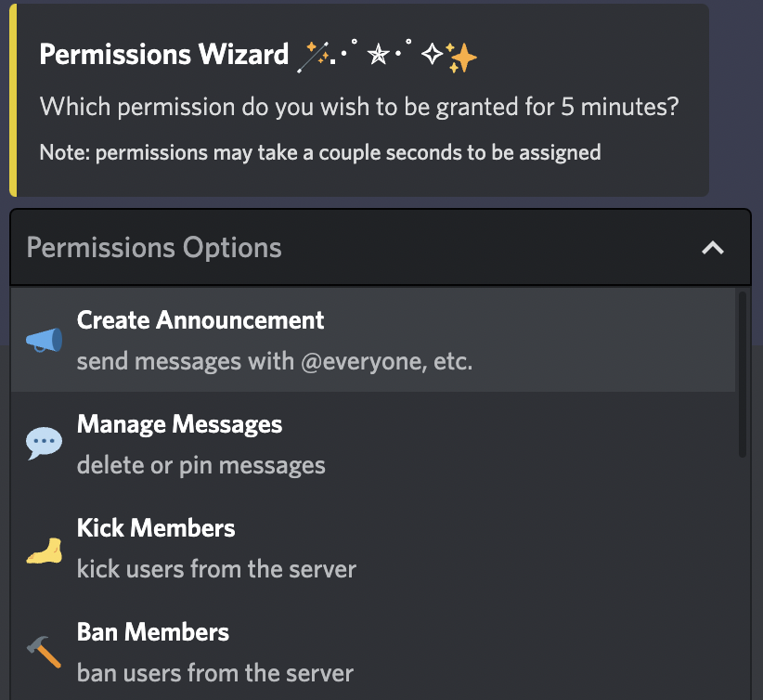Click the note about permissions being assigned
This screenshot has height=700, width=763.
[x=320, y=152]
